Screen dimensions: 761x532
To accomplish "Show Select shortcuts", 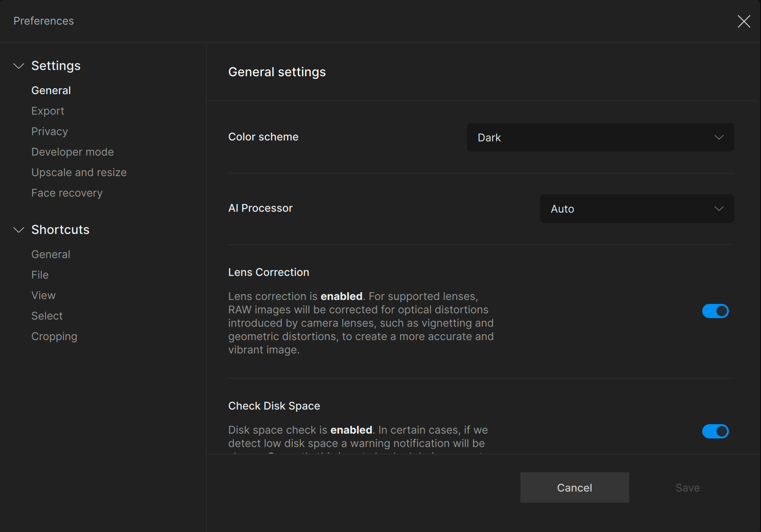I will (47, 316).
